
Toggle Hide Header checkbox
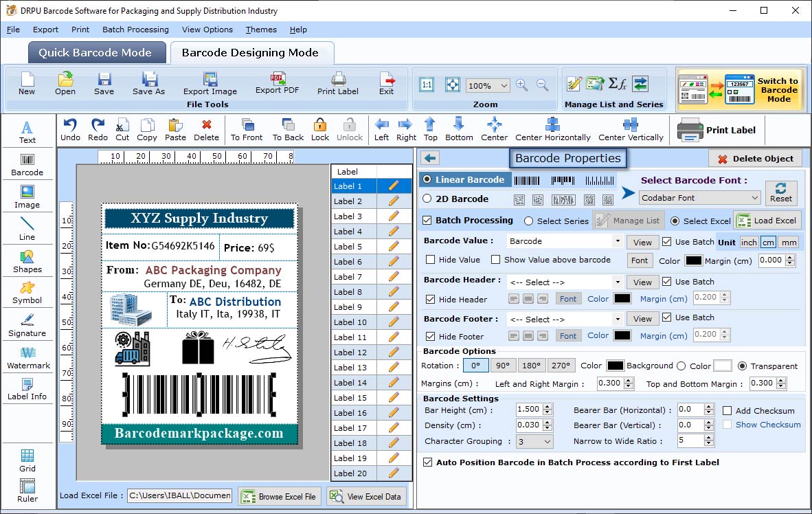430,299
